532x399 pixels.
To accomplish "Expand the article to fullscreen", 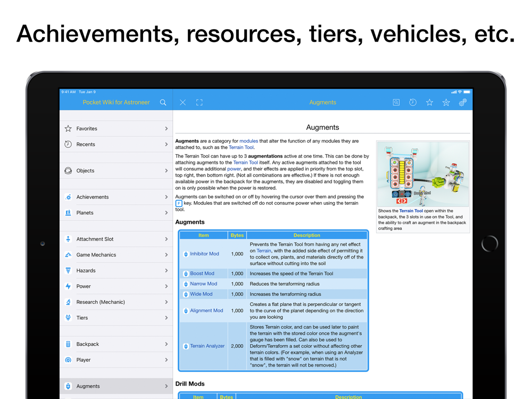I will click(199, 103).
